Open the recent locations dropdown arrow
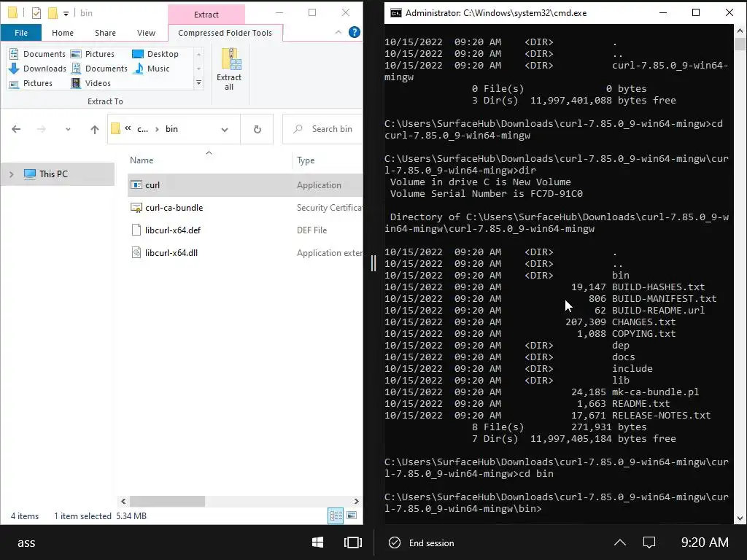This screenshot has width=747, height=560. [68, 129]
